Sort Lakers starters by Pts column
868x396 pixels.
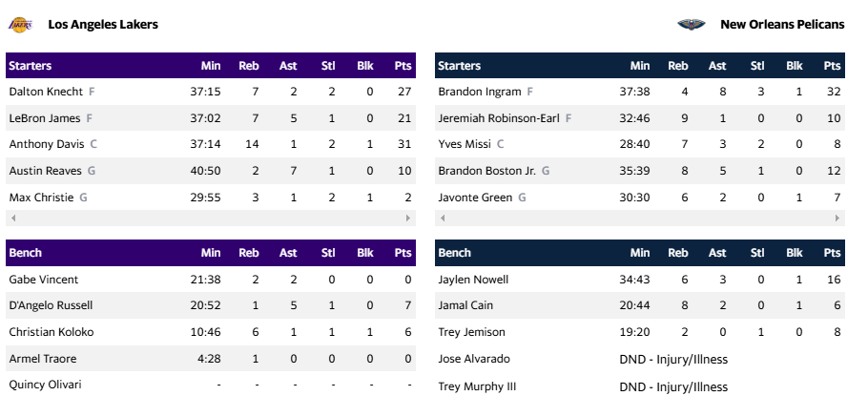403,66
